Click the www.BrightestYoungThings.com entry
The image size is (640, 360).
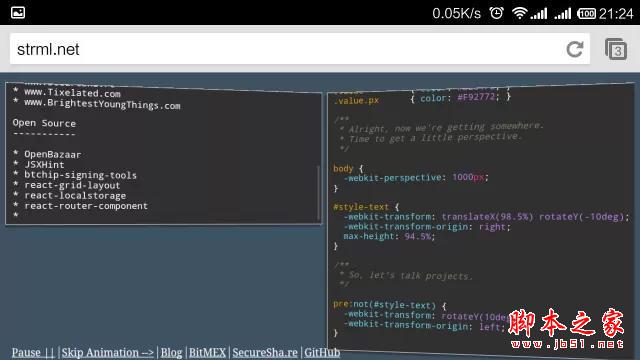102,104
